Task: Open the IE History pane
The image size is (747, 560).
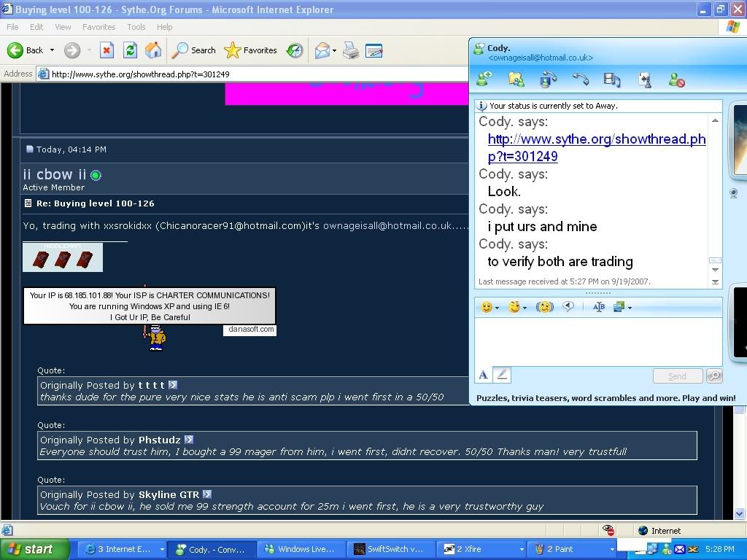Action: click(x=295, y=50)
